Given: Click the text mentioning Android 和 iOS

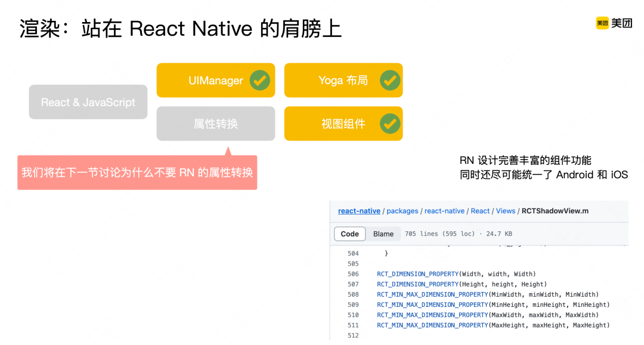Looking at the screenshot, I should 544,175.
